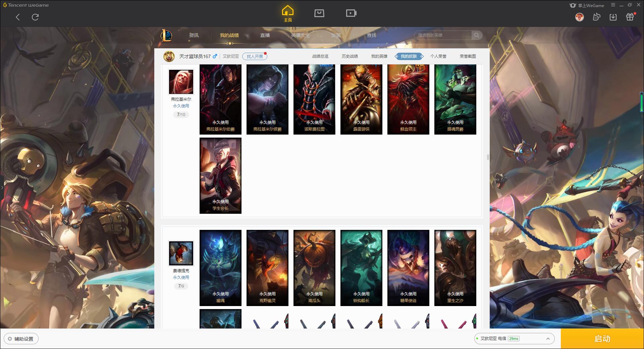Open the store bag icon
644x349 pixels.
pyautogui.click(x=319, y=13)
